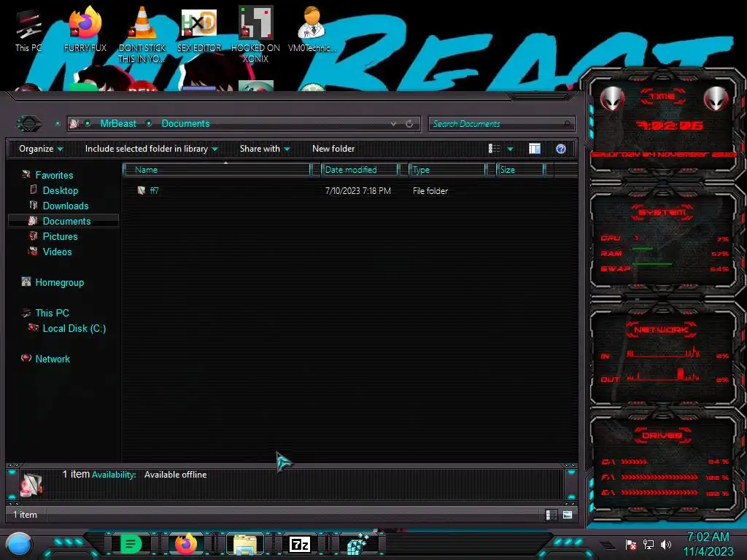Open explorer help question mark
Viewport: 747px width, 560px height.
tap(561, 149)
